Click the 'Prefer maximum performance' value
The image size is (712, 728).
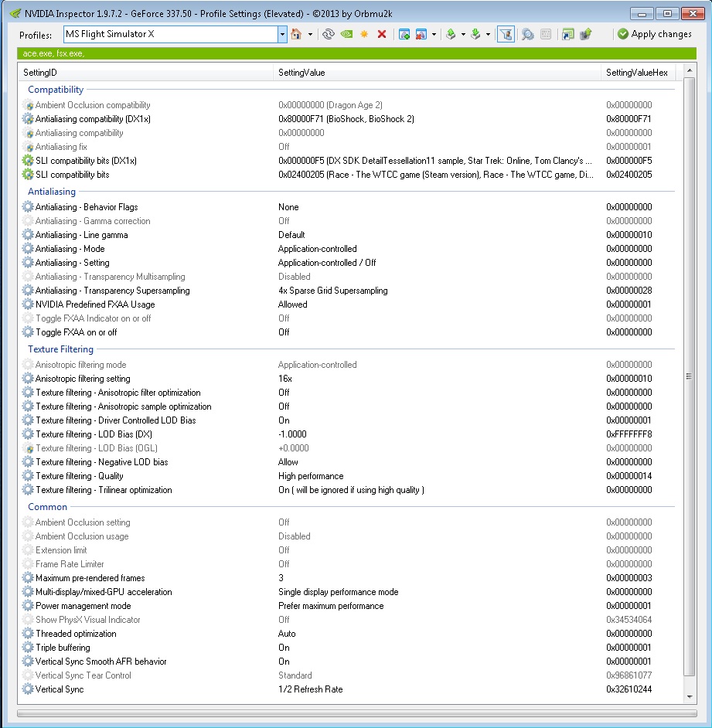pyautogui.click(x=331, y=606)
